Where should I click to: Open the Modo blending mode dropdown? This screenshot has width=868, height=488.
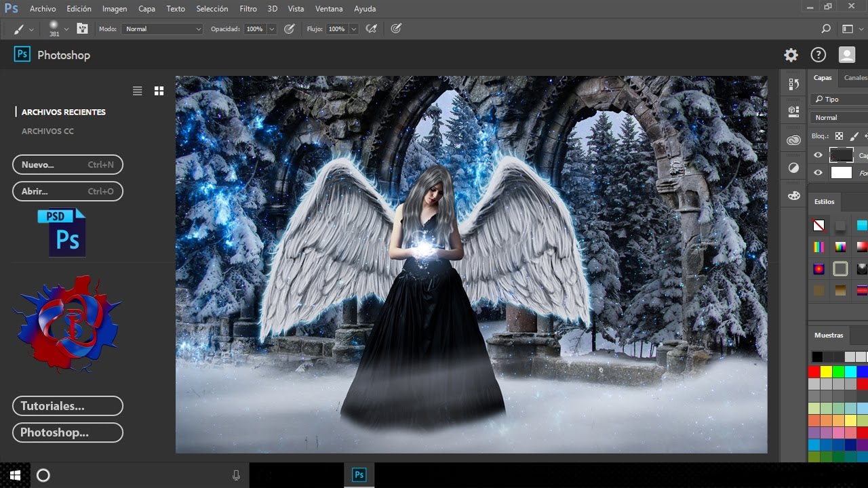point(161,29)
